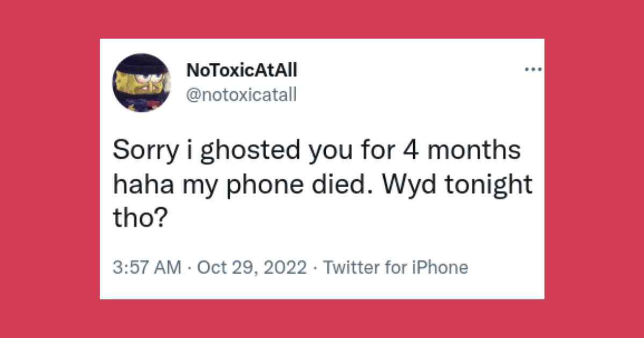Open the tweet's three-dot options menu
Viewport: 644px width, 338px height.
click(x=533, y=69)
